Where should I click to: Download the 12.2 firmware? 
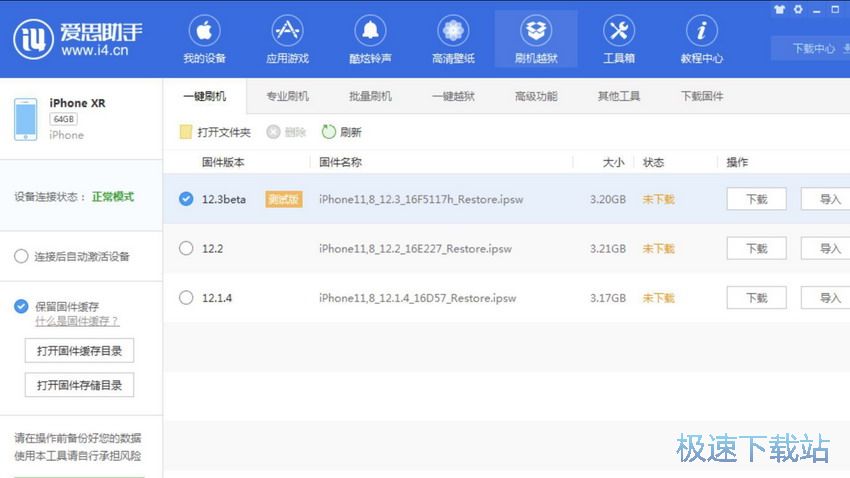pos(756,248)
